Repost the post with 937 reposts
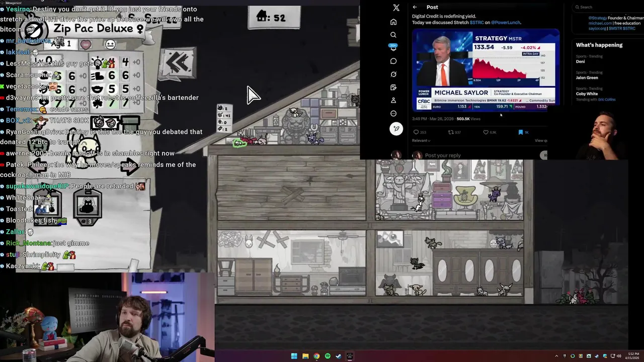The width and height of the screenshot is (644, 362). coord(454,132)
